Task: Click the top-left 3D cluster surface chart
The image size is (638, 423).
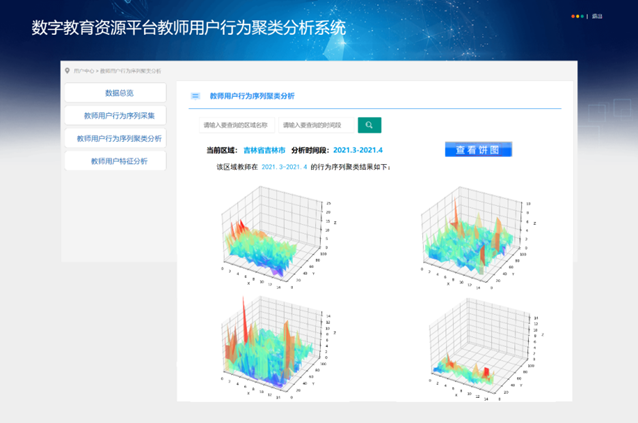Action: coord(270,234)
